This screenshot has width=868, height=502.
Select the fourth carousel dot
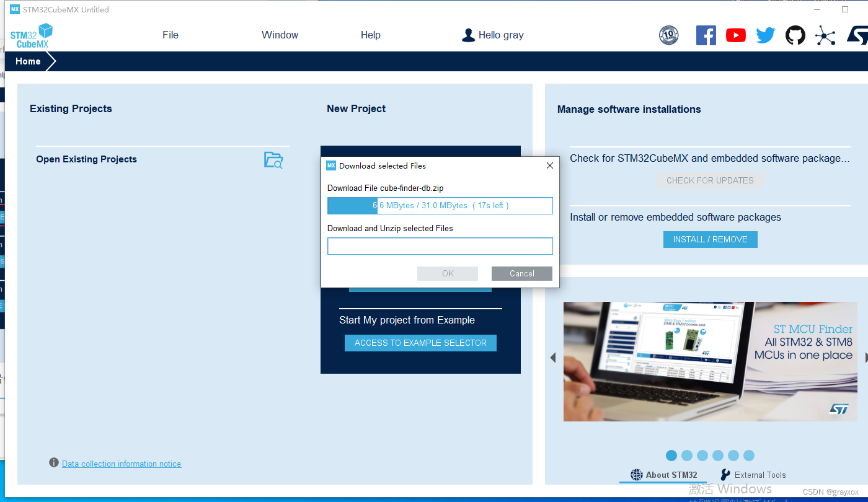[718, 456]
